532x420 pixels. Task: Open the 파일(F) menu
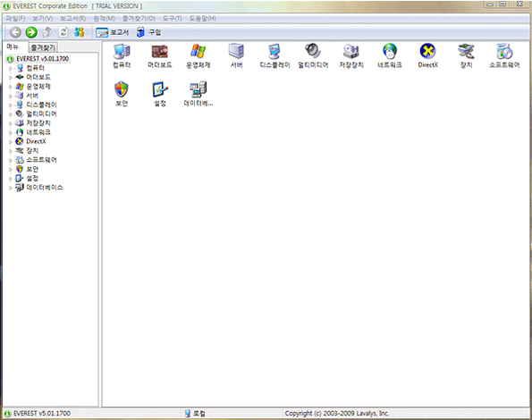click(x=15, y=18)
